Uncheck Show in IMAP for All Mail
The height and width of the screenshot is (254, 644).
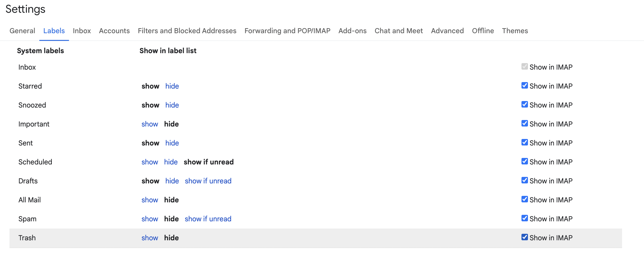pos(524,199)
